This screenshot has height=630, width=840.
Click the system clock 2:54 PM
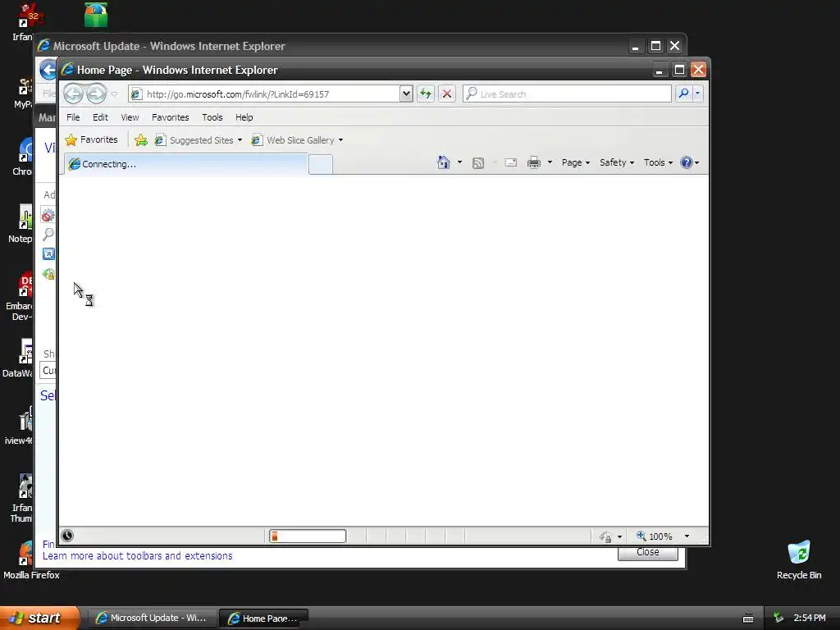[810, 618]
